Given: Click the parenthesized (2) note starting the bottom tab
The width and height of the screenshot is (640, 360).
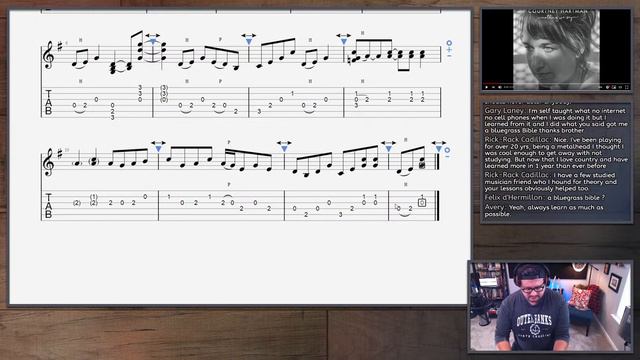Looking at the screenshot, I should point(77,203).
